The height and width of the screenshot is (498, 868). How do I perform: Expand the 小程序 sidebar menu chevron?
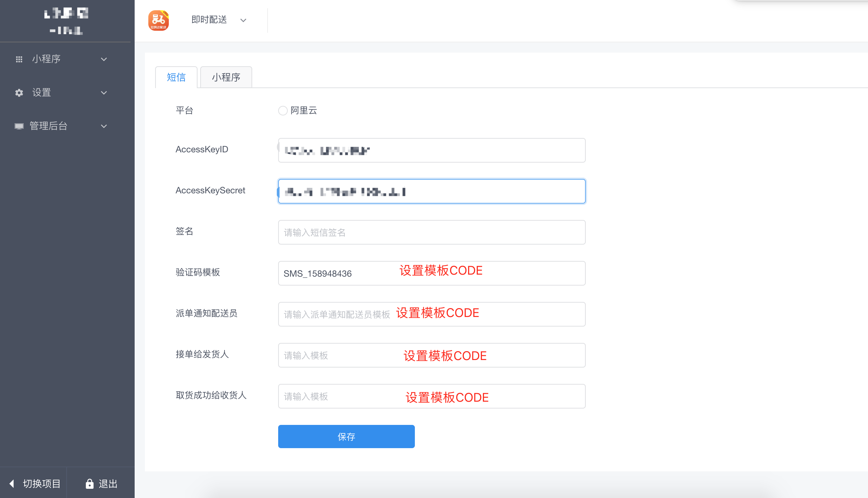(104, 59)
